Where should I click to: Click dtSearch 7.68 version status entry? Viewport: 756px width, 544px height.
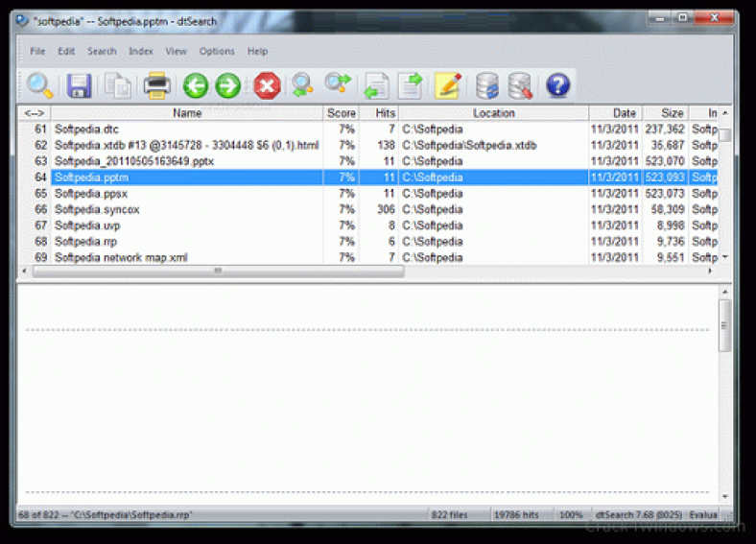638,514
